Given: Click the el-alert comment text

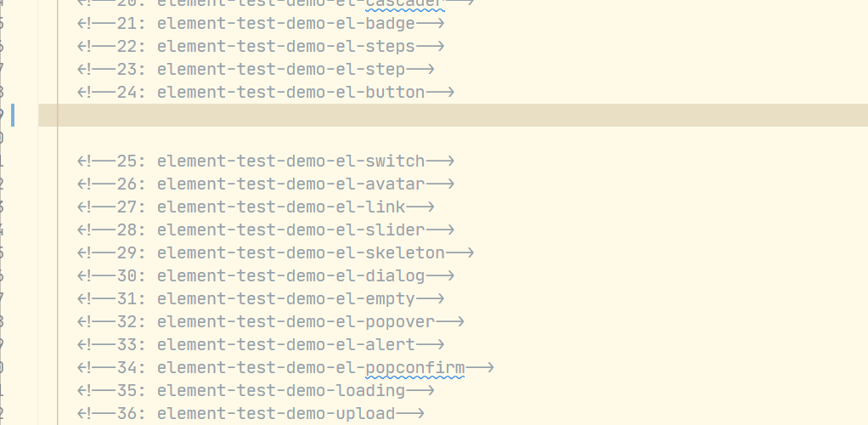Looking at the screenshot, I should coord(260,344).
